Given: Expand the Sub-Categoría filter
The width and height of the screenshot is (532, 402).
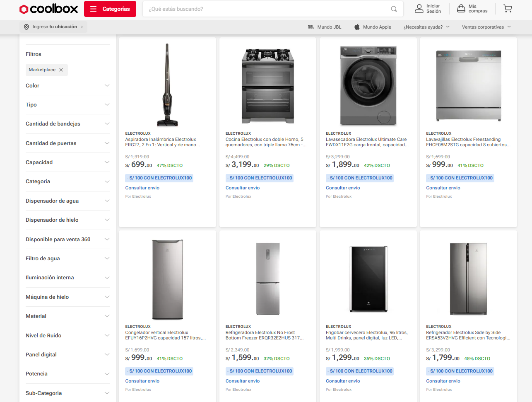Looking at the screenshot, I should click(67, 393).
